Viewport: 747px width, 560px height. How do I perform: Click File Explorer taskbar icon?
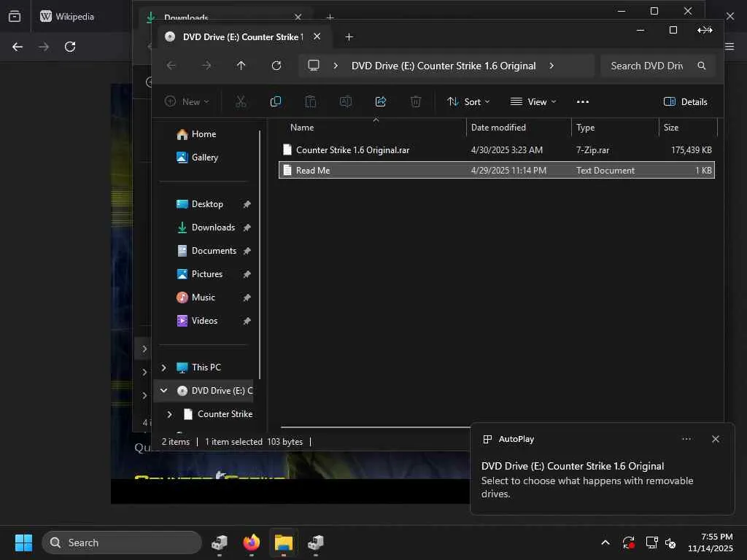click(x=284, y=542)
